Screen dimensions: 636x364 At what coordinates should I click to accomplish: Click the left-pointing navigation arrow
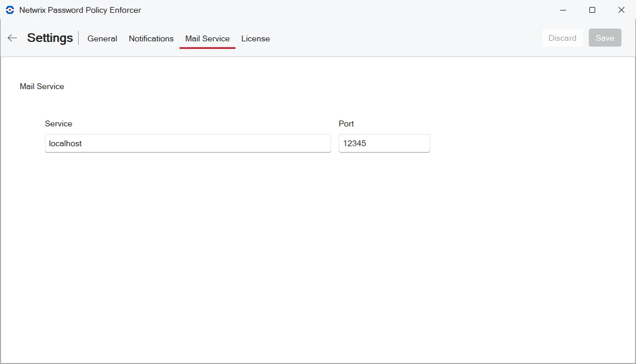coord(12,38)
